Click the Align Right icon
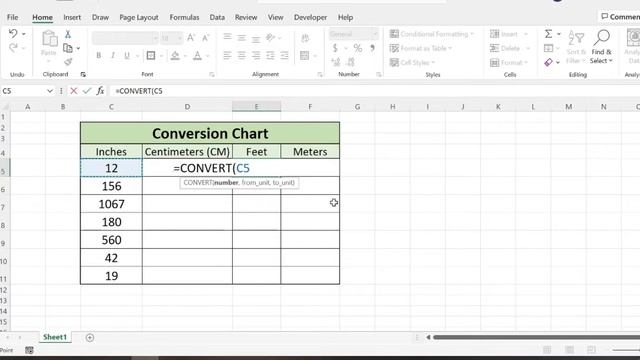The image size is (640, 360). coord(256,56)
